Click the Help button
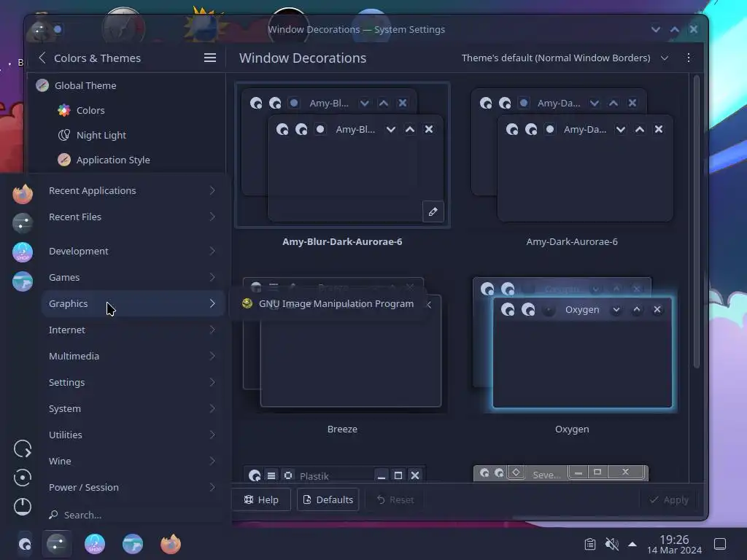 point(261,499)
